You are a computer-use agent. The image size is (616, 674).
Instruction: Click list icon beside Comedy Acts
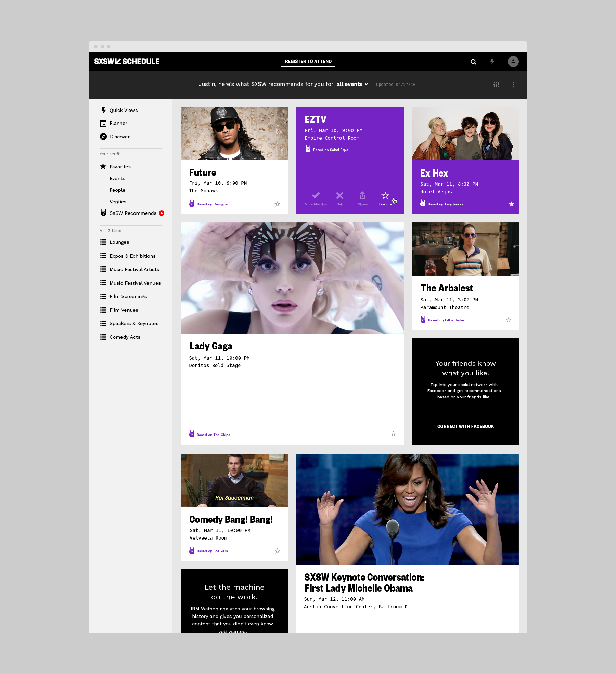103,337
